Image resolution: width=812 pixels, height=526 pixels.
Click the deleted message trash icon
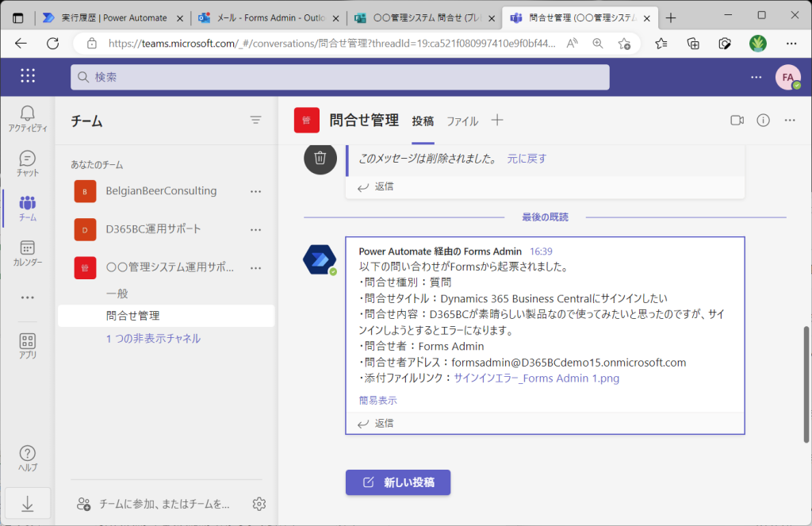320,158
